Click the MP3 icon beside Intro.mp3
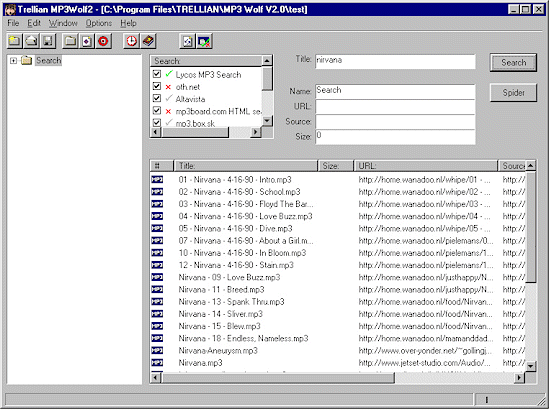The image size is (550, 410). pyautogui.click(x=157, y=180)
